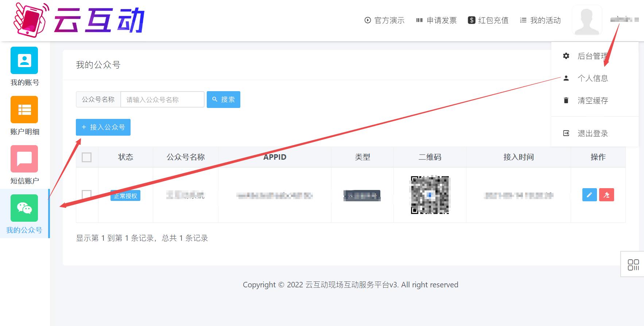Open the 短信账户 sidebar icon
Image resolution: width=644 pixels, height=326 pixels.
(24, 159)
